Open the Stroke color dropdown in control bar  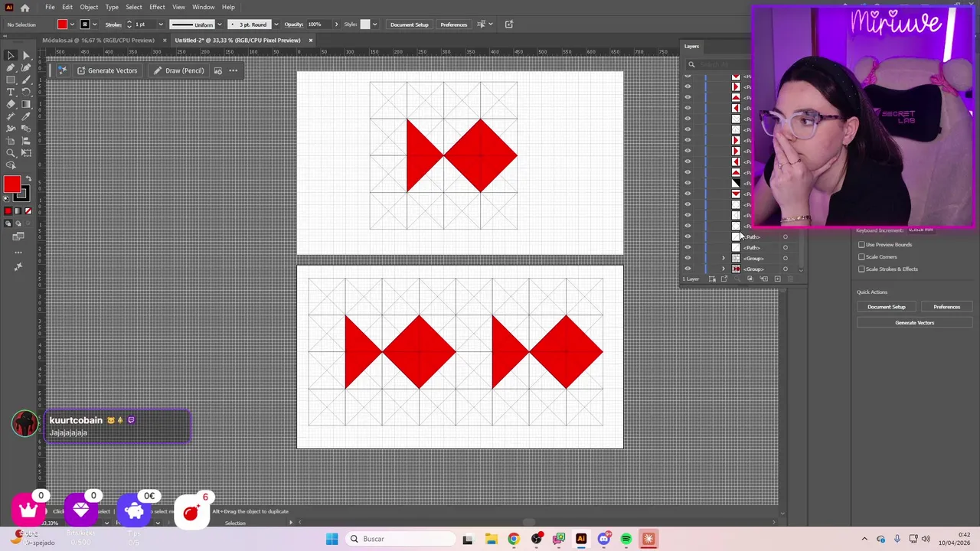pyautogui.click(x=94, y=24)
